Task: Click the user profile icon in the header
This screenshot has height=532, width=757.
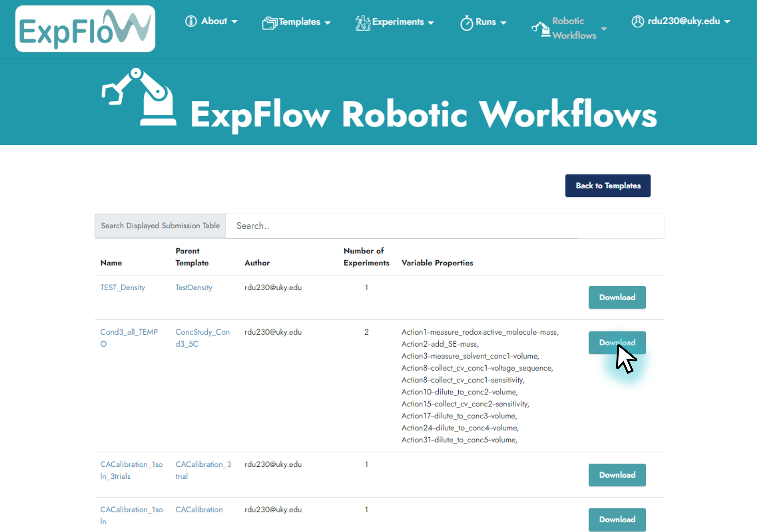Action: click(638, 21)
